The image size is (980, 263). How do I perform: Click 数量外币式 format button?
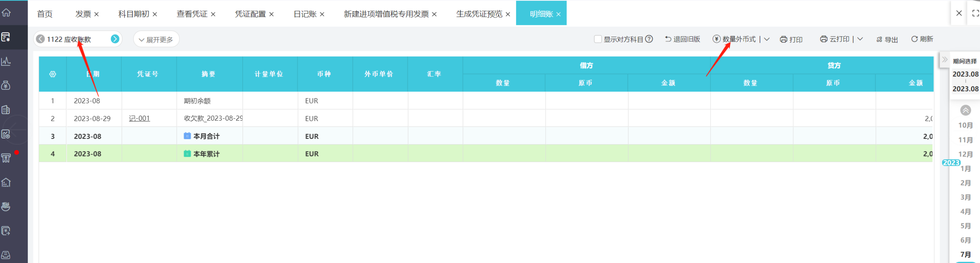735,39
